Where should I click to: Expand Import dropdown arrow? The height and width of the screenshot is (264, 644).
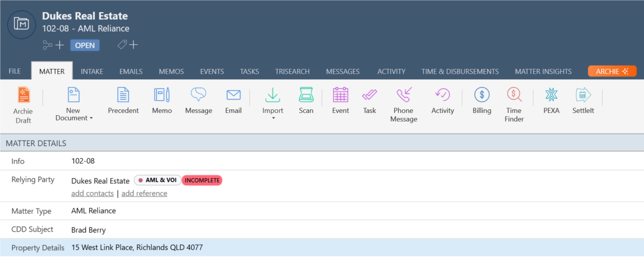point(273,119)
